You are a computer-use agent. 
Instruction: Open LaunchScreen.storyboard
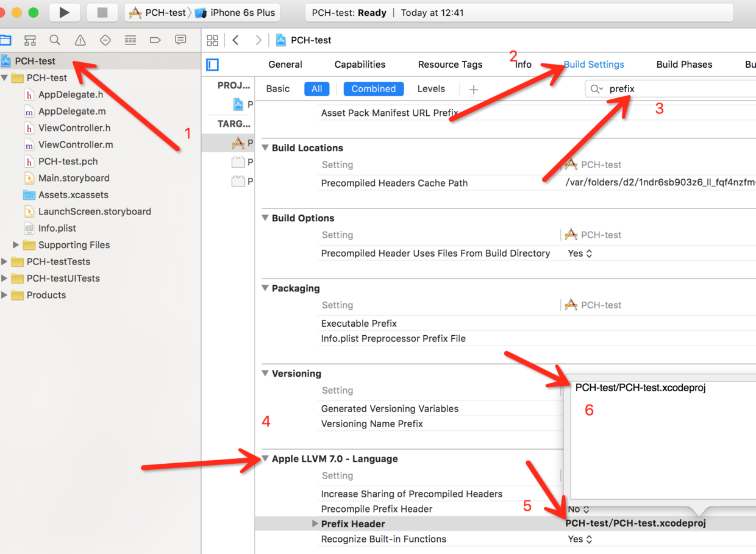[94, 211]
